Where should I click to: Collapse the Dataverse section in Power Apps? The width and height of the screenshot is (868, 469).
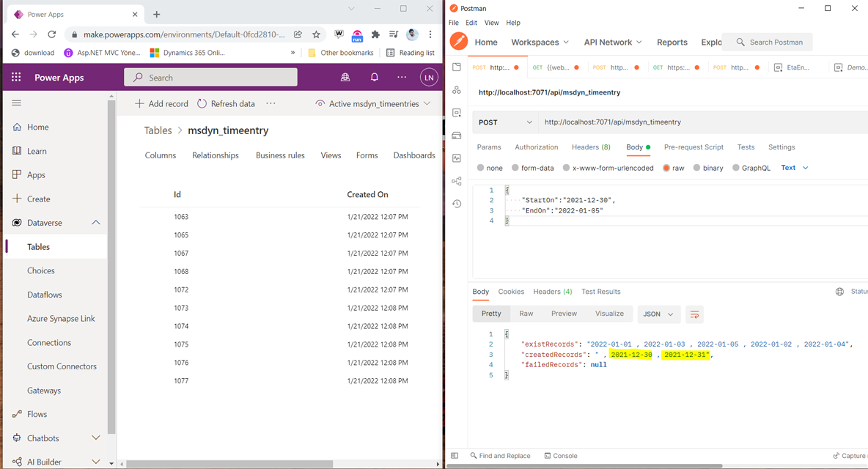(94, 222)
